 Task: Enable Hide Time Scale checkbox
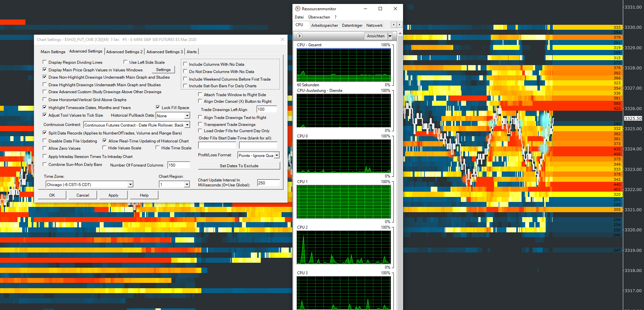[x=157, y=147]
